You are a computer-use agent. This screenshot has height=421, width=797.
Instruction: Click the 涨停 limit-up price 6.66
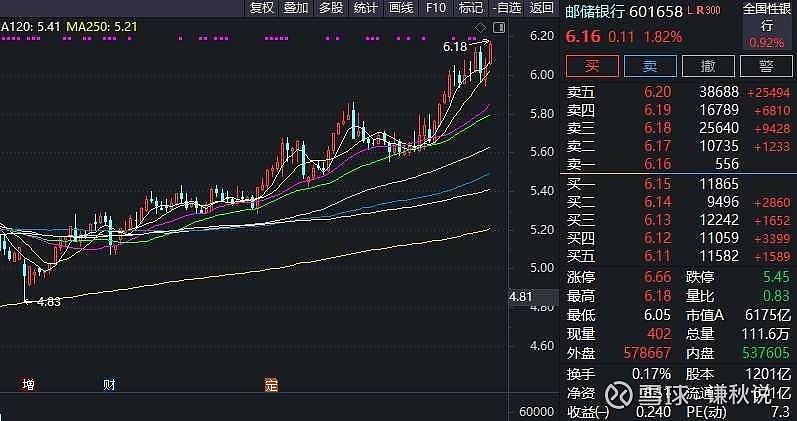(658, 277)
